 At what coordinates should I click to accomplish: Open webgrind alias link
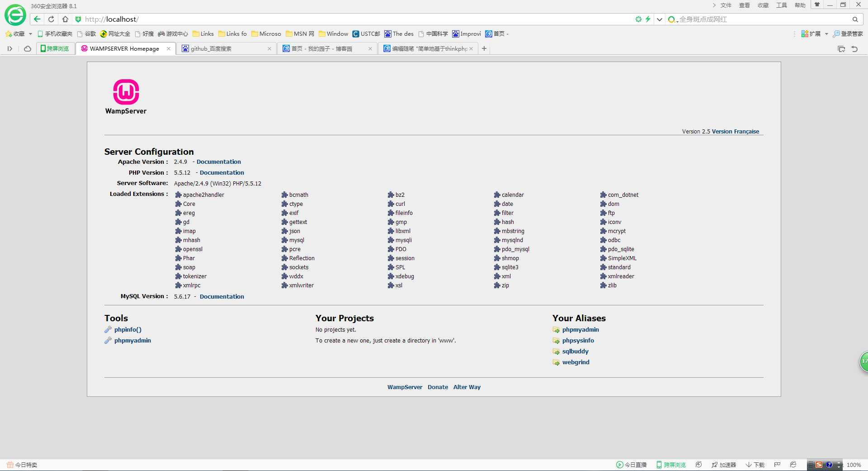pyautogui.click(x=576, y=362)
